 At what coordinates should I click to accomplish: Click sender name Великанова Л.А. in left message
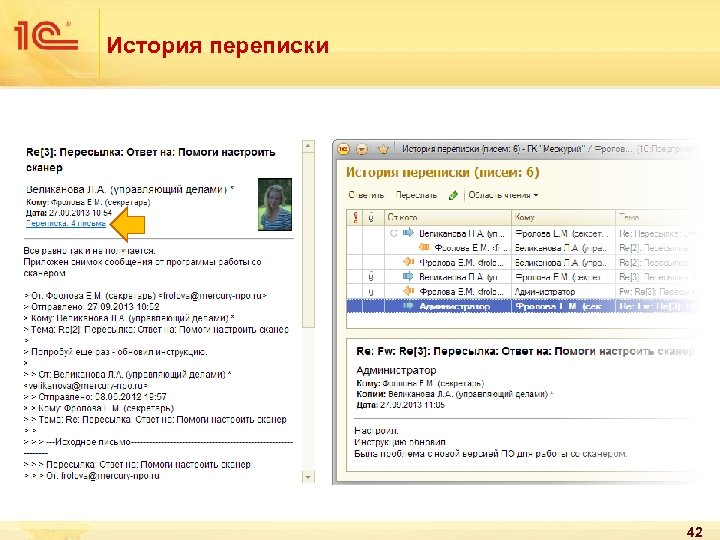pyautogui.click(x=130, y=189)
